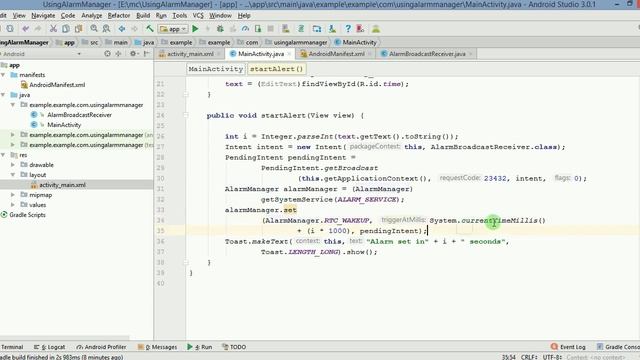Click the Replace magnifier icon
This screenshot has height=360, width=640.
click(x=106, y=29)
